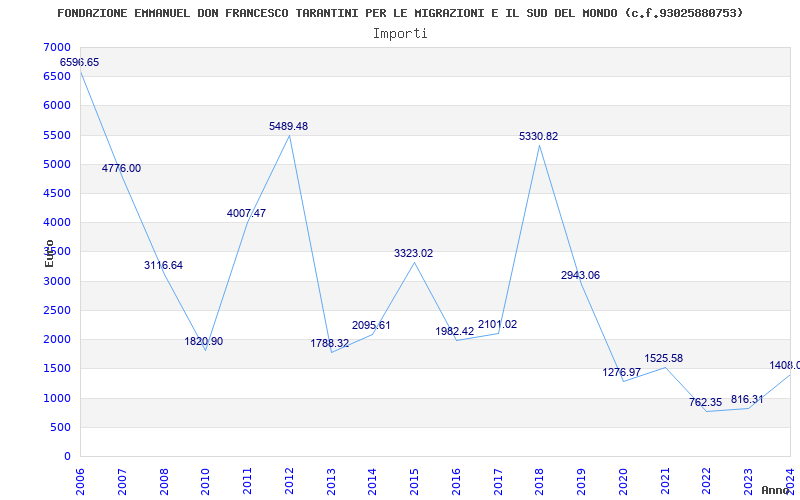
Task: Click the 2007 x-axis year label
Action: (122, 482)
